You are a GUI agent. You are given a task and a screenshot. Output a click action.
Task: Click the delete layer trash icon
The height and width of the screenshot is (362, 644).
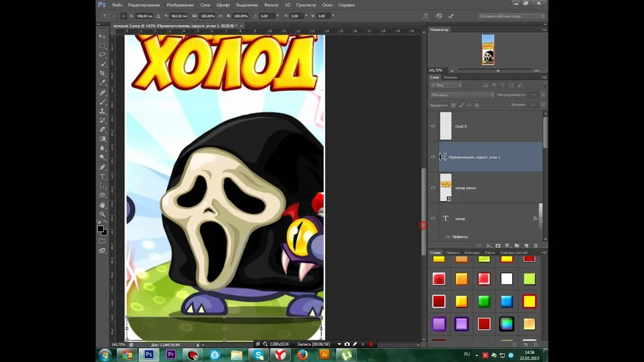pyautogui.click(x=535, y=245)
